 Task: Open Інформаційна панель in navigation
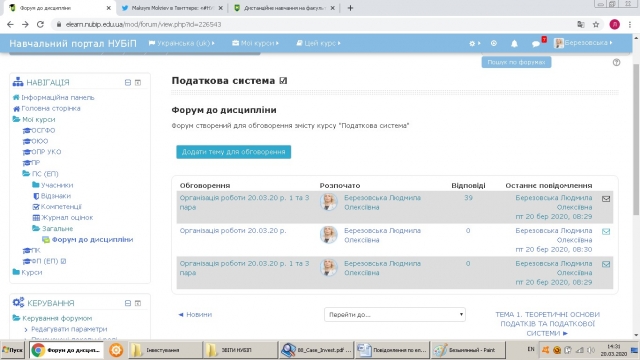click(x=58, y=98)
